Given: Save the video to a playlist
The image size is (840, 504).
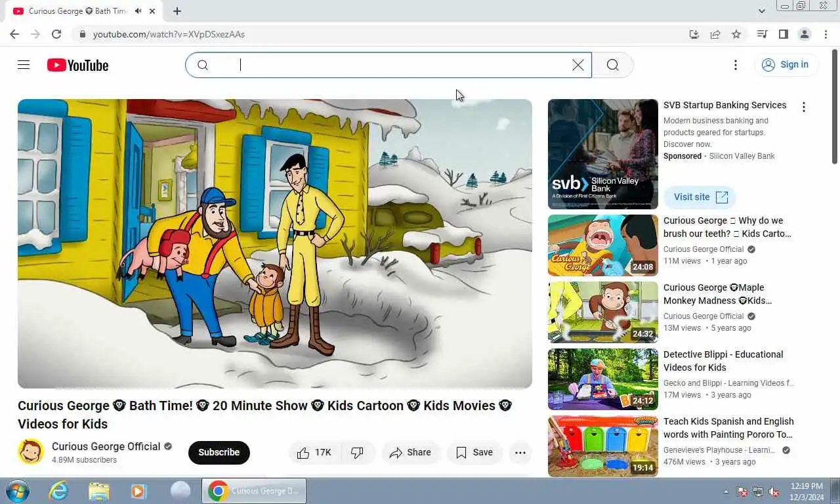Looking at the screenshot, I should pos(474,452).
